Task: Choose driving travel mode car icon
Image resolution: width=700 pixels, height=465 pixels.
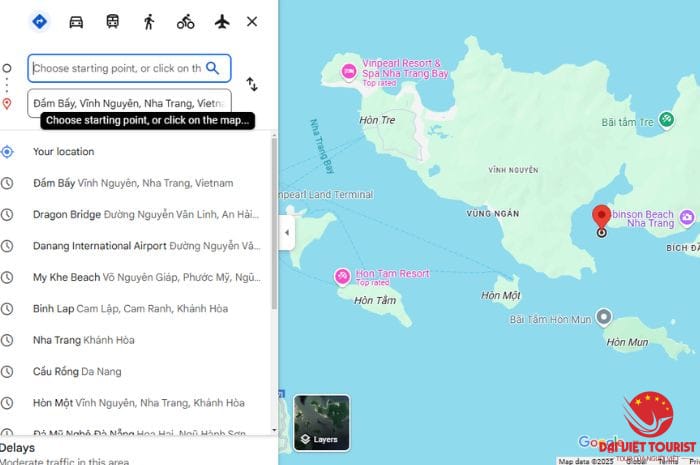Action: click(x=76, y=22)
